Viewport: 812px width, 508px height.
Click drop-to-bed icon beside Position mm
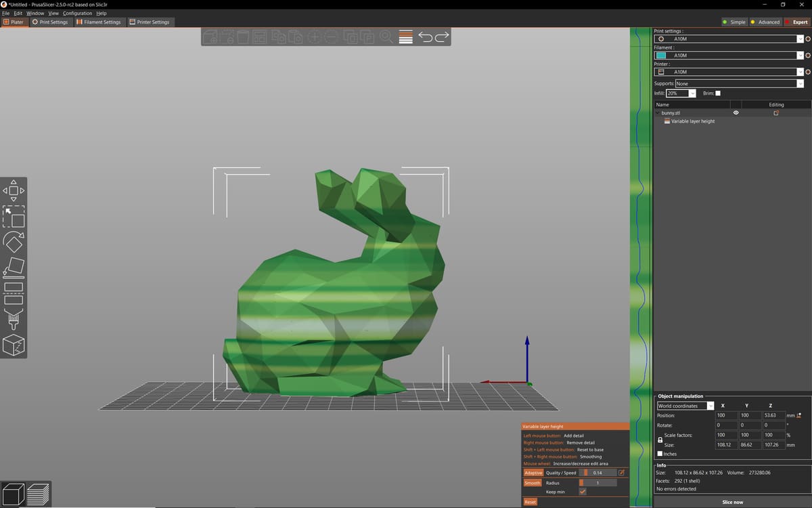pyautogui.click(x=800, y=415)
